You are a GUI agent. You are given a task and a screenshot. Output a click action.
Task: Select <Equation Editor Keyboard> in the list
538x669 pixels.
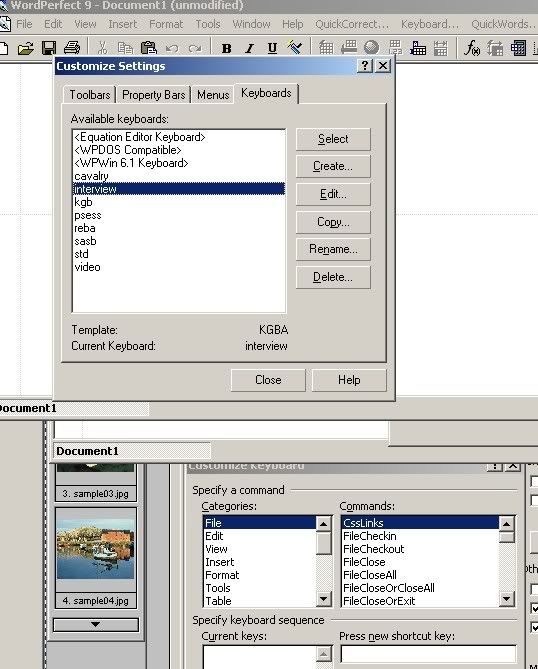179,137
